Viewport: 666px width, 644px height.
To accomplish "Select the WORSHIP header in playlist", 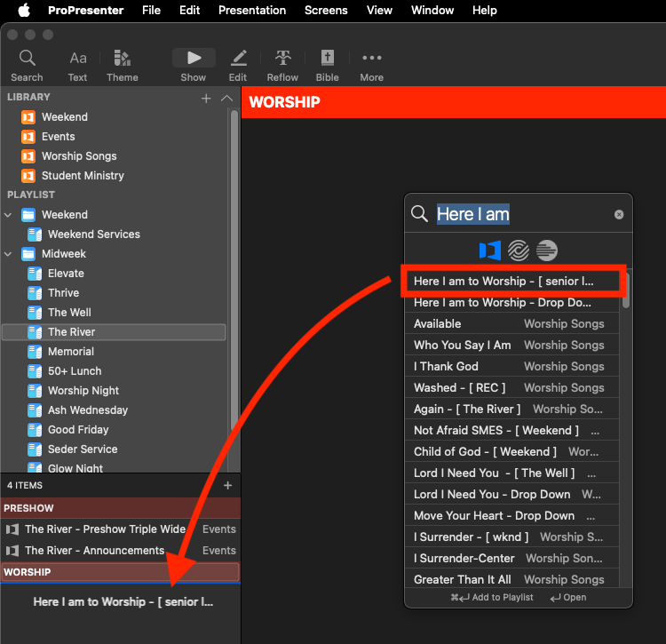I will pos(121,572).
